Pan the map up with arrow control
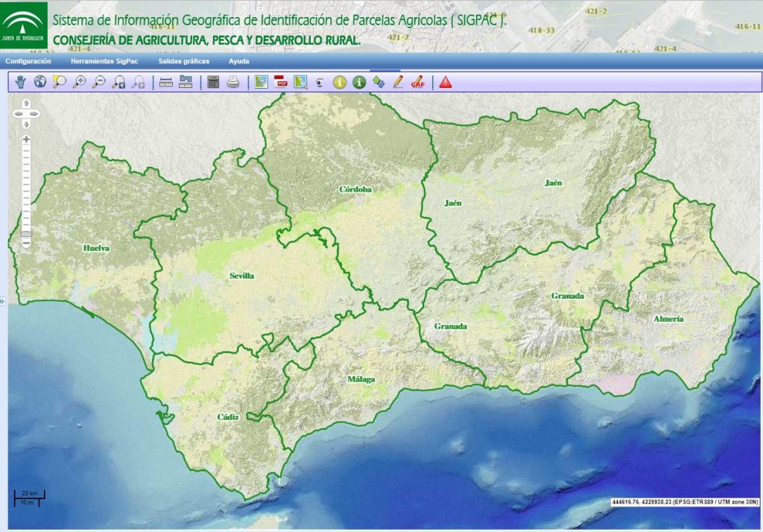The height and width of the screenshot is (532, 763). [x=26, y=103]
